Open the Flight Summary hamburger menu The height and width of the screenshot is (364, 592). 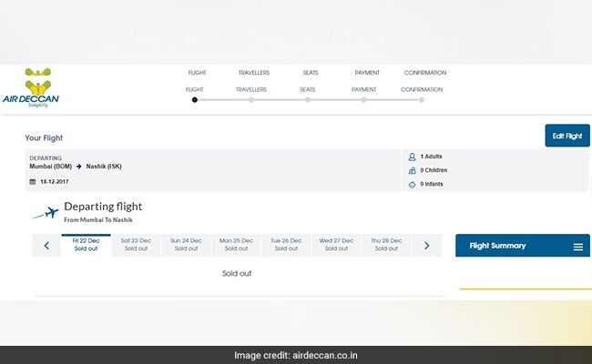578,247
